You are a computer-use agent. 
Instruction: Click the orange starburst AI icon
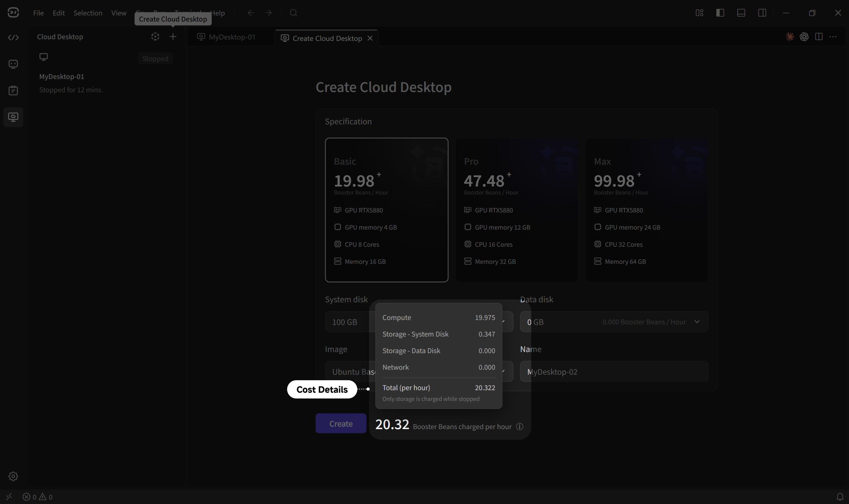pyautogui.click(x=790, y=37)
